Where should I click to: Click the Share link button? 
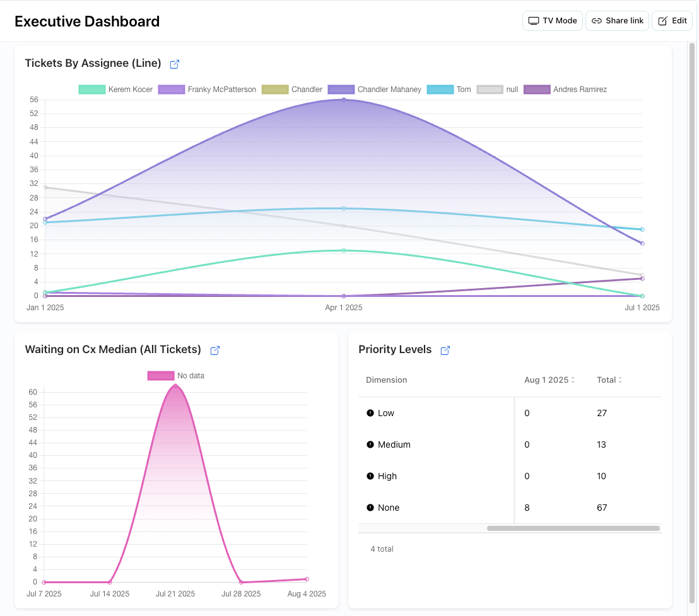pyautogui.click(x=617, y=20)
